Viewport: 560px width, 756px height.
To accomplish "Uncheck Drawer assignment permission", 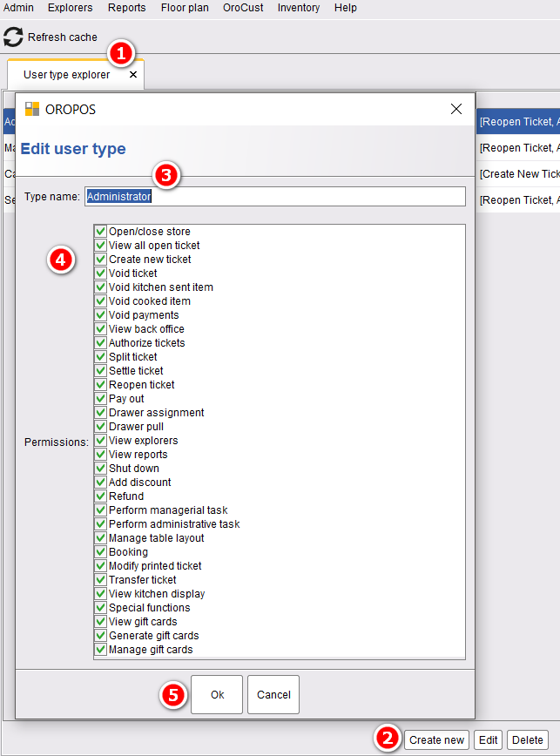I will (100, 413).
